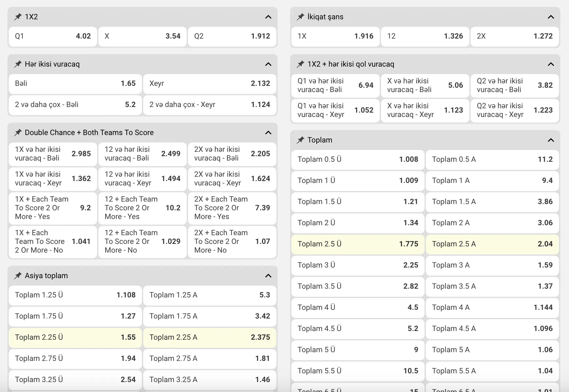Select 2X və hər ikisi vuracaq - Xeyr 1.624
Viewport: 569px width, 392px height.
[232, 179]
